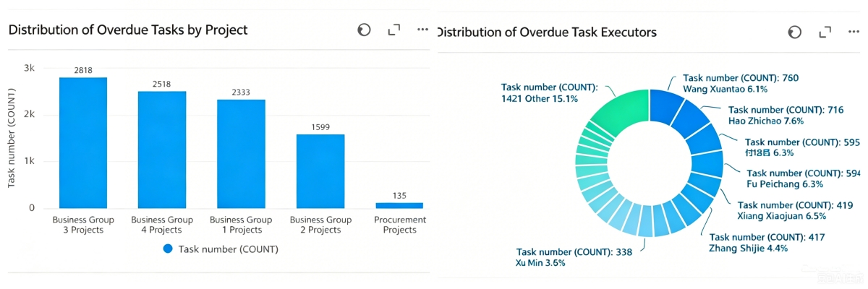Click the Business Group 2 Projects bar
Image resolution: width=868 pixels, height=289 pixels.
click(320, 171)
